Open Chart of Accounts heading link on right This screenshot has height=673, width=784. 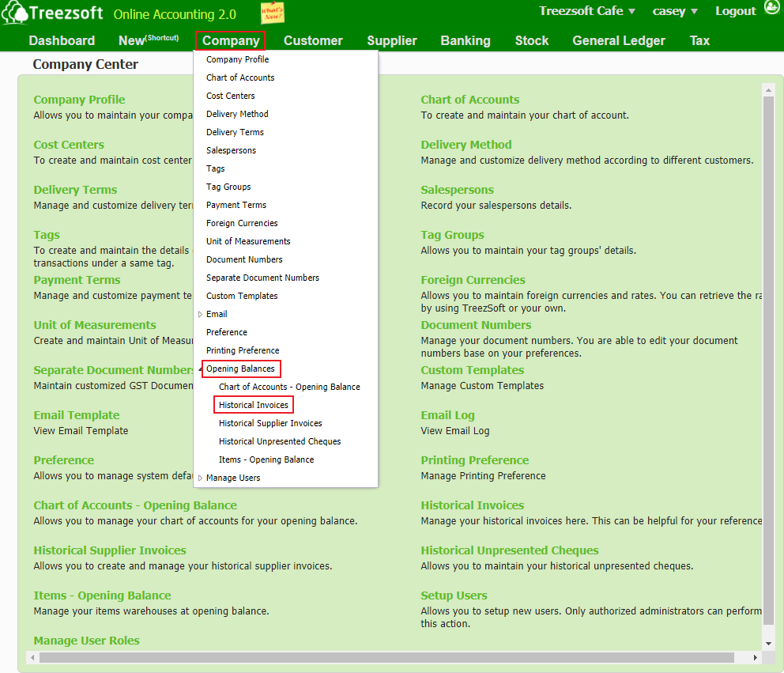coord(470,100)
